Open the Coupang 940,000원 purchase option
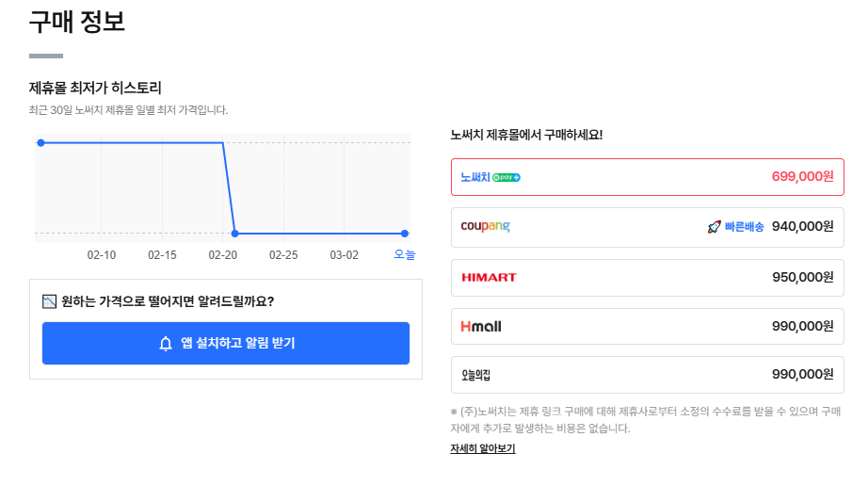 click(x=647, y=227)
